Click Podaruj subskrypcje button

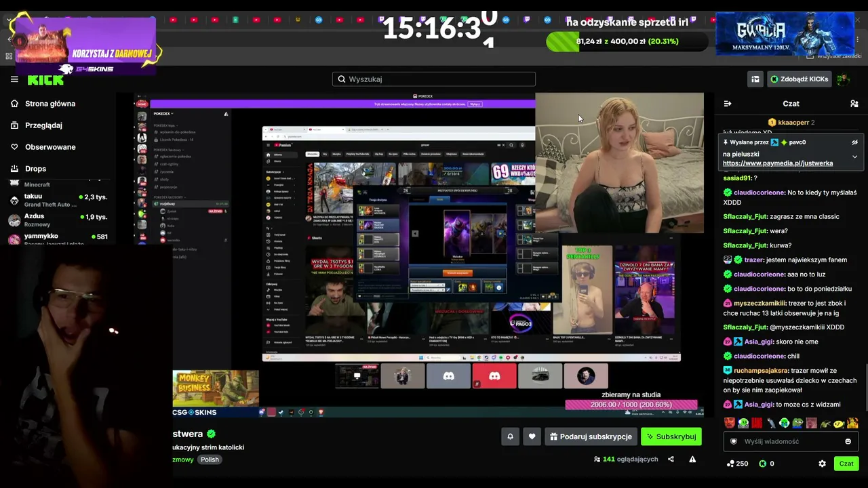click(x=591, y=437)
